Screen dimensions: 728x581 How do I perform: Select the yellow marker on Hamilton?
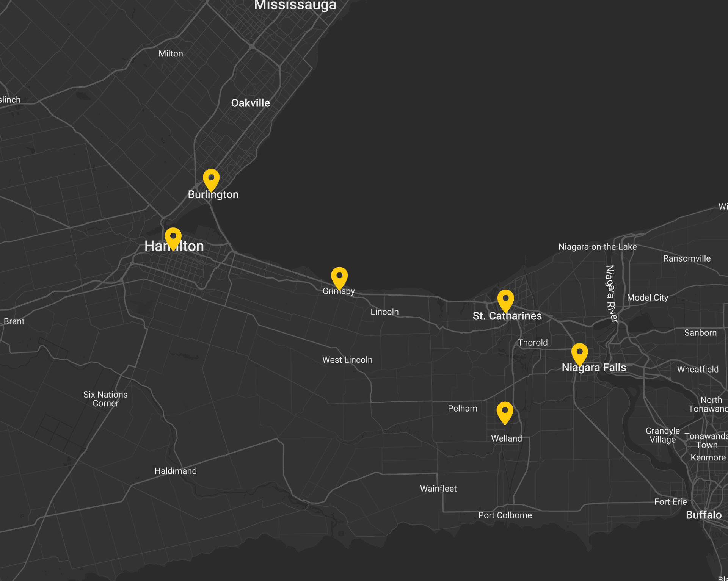[x=173, y=238]
